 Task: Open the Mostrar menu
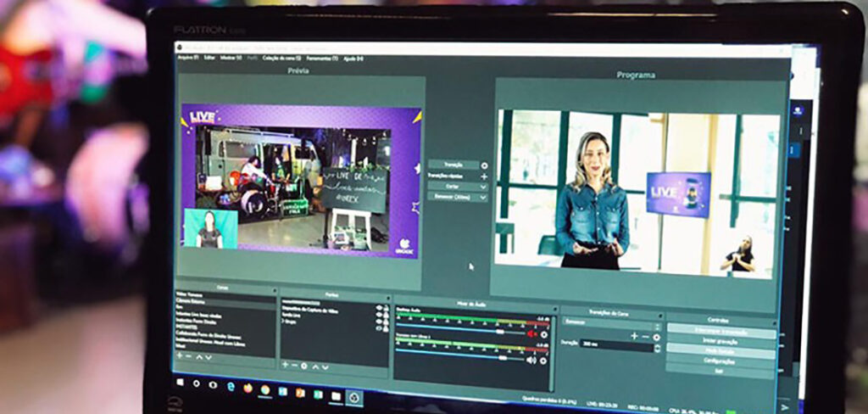[231, 58]
